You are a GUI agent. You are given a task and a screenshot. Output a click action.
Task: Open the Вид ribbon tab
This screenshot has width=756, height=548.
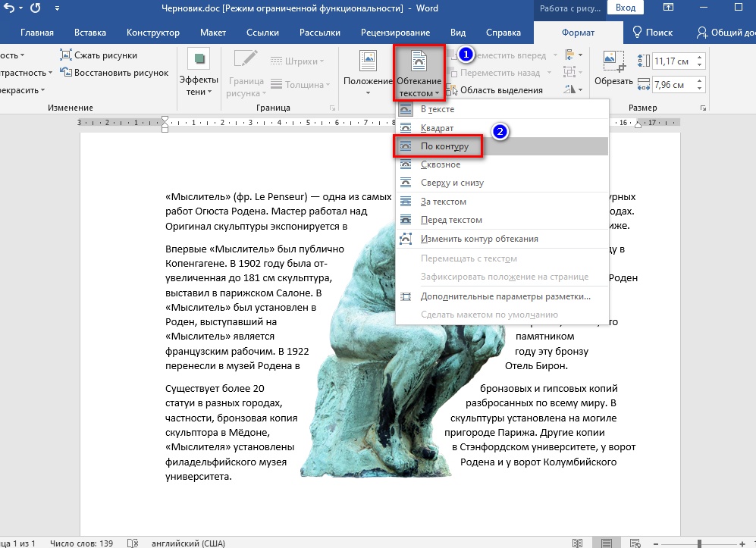tap(458, 33)
